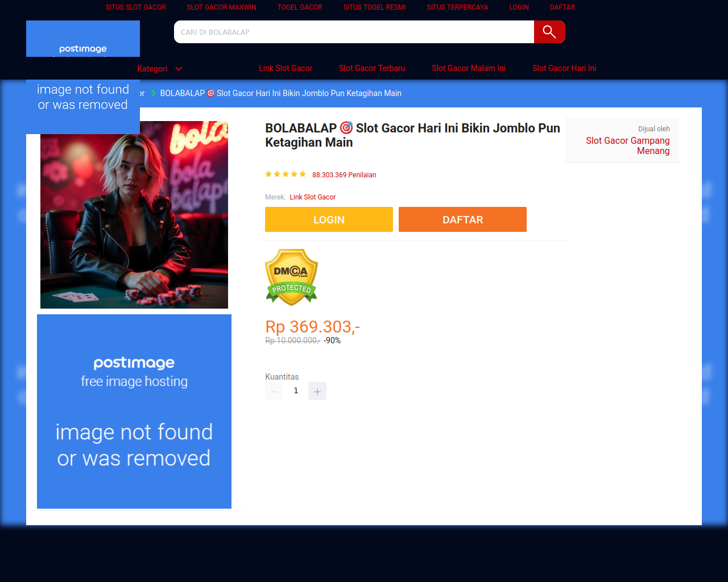Click the 88.303.369 Penilaian reviews link
The height and width of the screenshot is (582, 728).
[344, 175]
